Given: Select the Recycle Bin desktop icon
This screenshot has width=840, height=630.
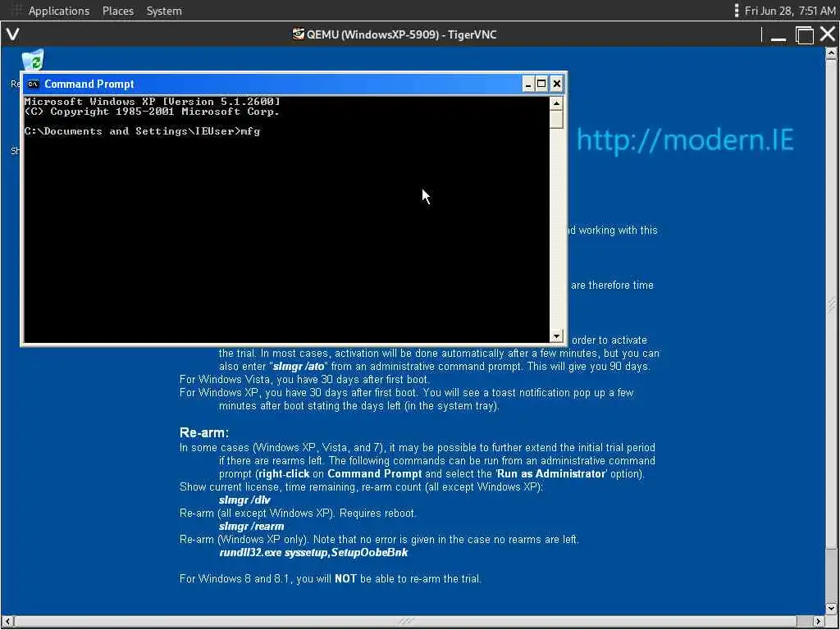Looking at the screenshot, I should [x=33, y=60].
